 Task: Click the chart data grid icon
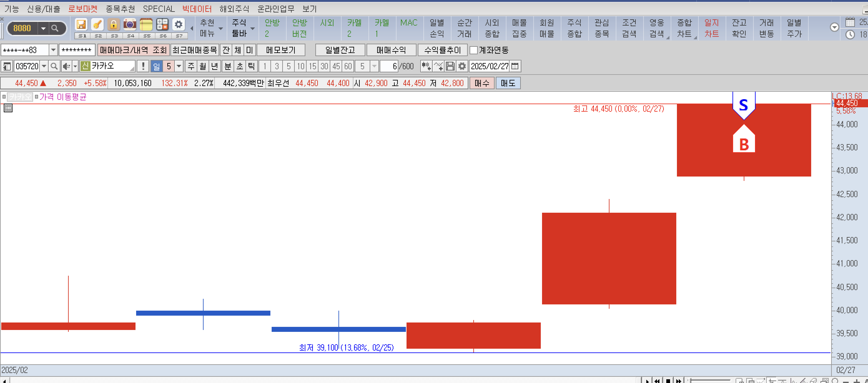tap(8, 108)
